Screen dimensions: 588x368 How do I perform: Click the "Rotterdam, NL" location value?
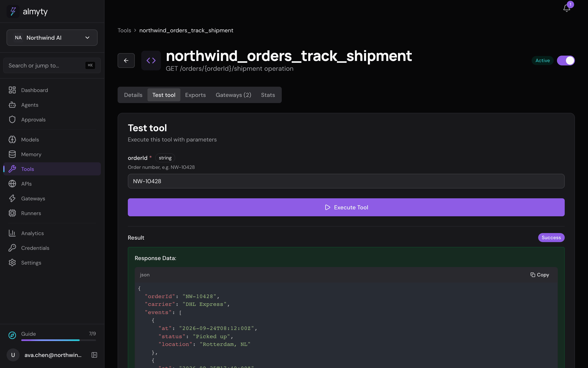coord(225,344)
